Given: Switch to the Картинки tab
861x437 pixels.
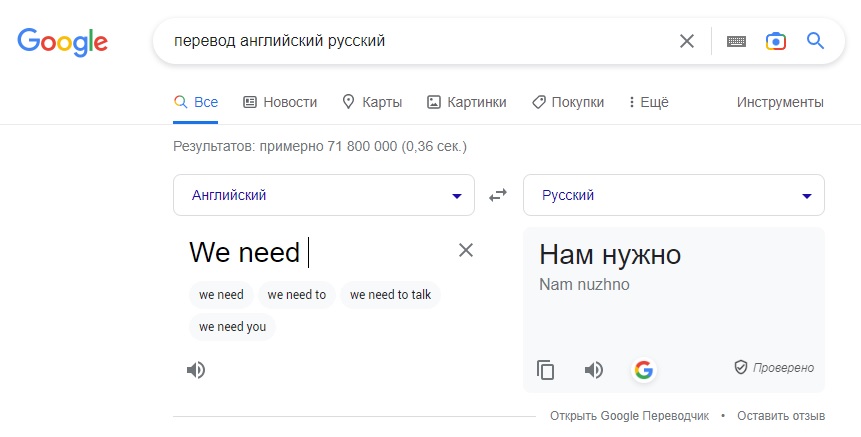Looking at the screenshot, I should tap(467, 102).
